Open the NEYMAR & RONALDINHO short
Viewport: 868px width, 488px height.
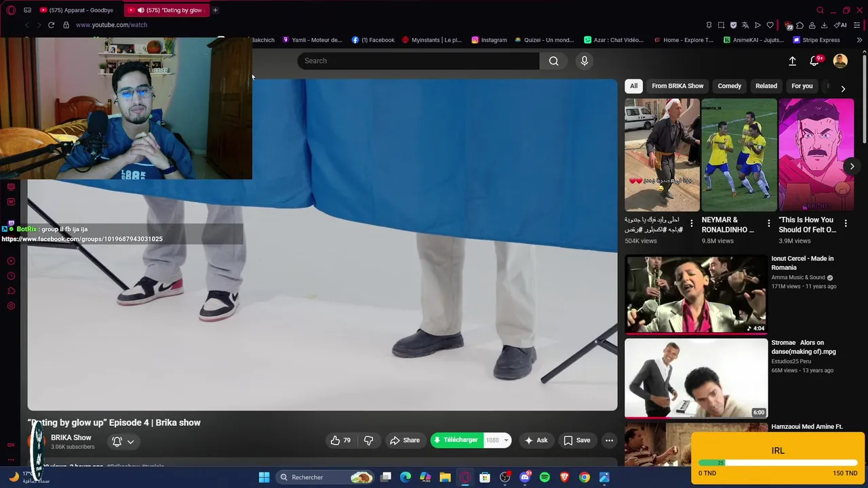739,155
